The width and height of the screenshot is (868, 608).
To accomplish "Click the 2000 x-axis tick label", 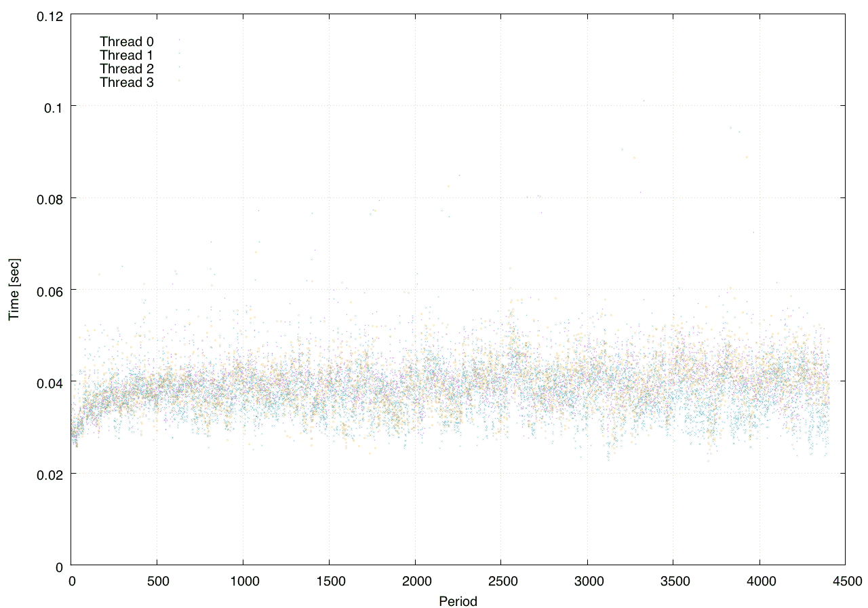I will [x=415, y=582].
